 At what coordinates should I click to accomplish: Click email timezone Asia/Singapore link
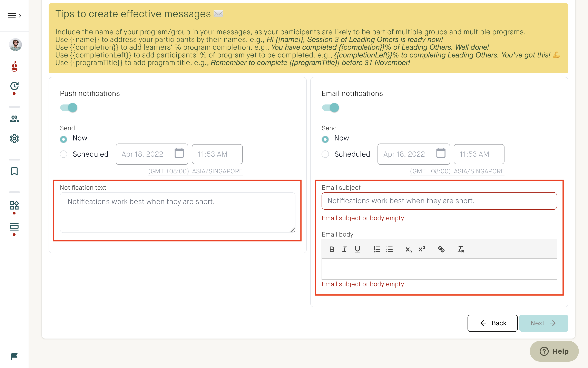[x=457, y=171]
